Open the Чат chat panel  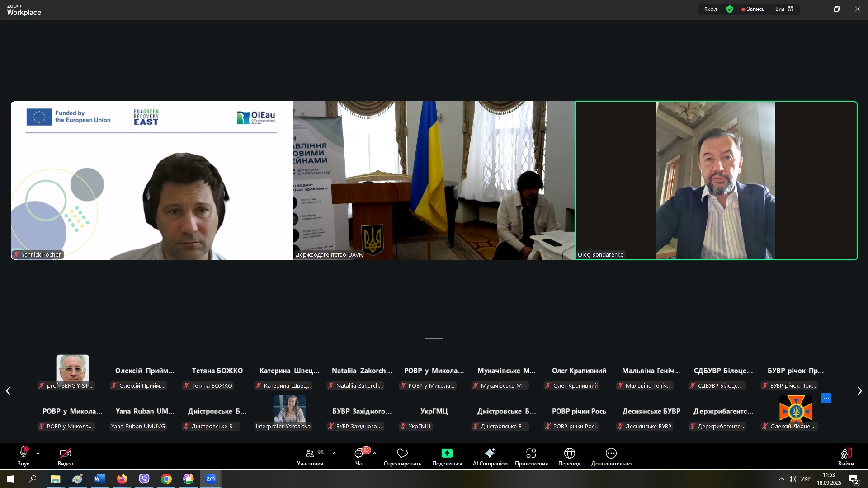click(x=360, y=456)
